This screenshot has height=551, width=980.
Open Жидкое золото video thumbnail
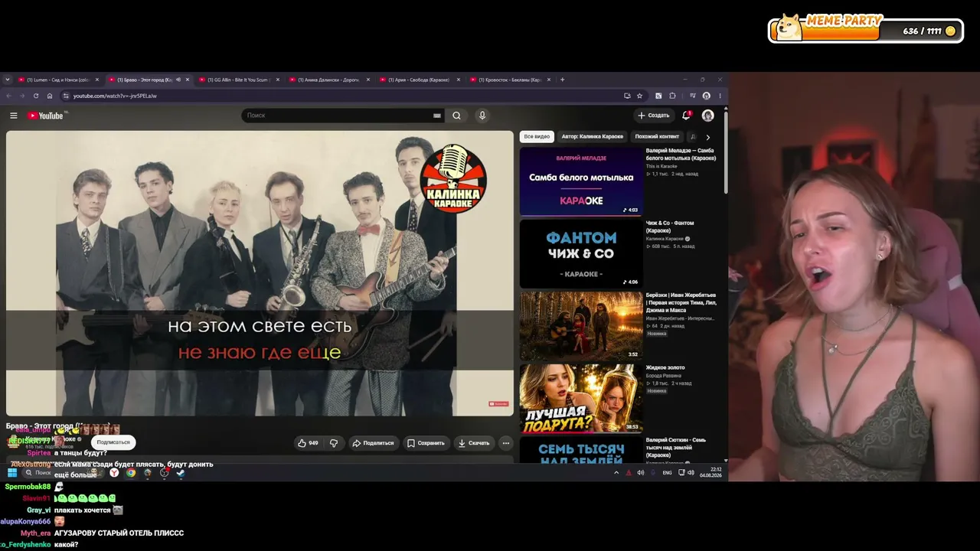click(581, 398)
